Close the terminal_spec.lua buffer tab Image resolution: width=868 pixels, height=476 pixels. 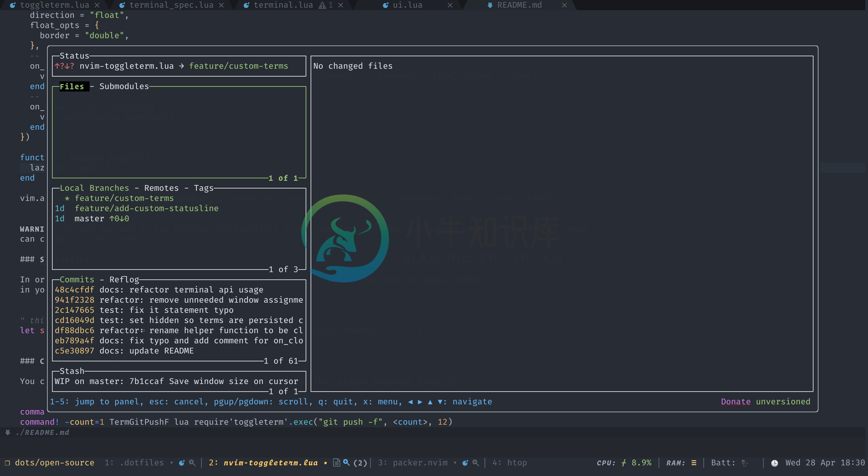[x=221, y=5]
